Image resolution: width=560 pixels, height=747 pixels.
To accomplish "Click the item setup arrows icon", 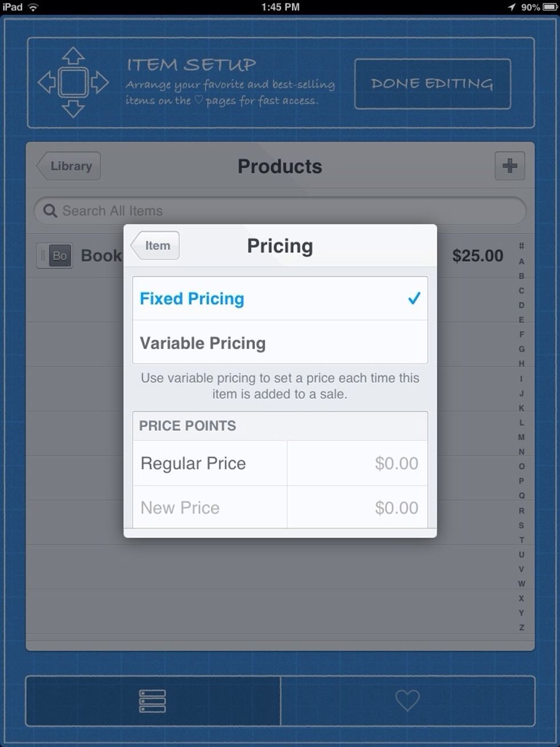I will [73, 83].
